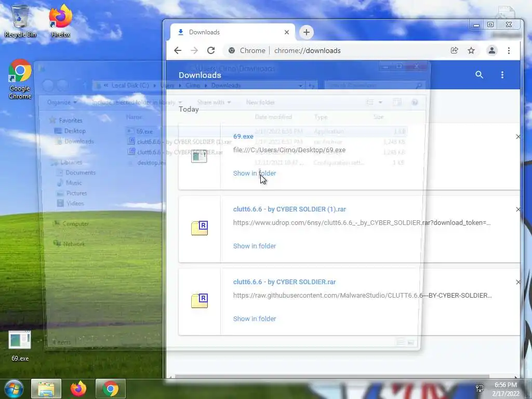Click network icon in system tray
This screenshot has height=399, width=532.
click(480, 389)
